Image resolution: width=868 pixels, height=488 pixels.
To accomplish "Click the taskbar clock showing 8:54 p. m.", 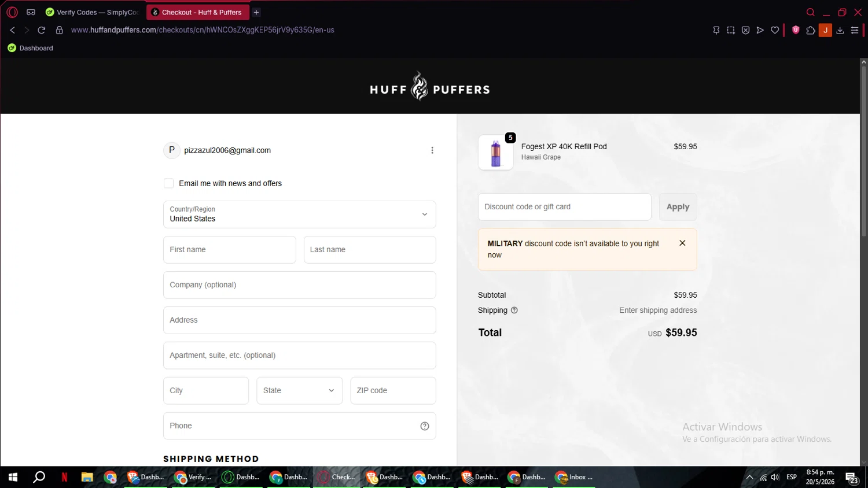I will (x=821, y=477).
